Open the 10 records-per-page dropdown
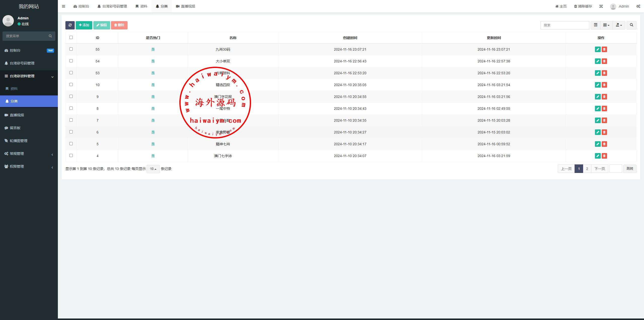644x320 pixels. [x=153, y=169]
